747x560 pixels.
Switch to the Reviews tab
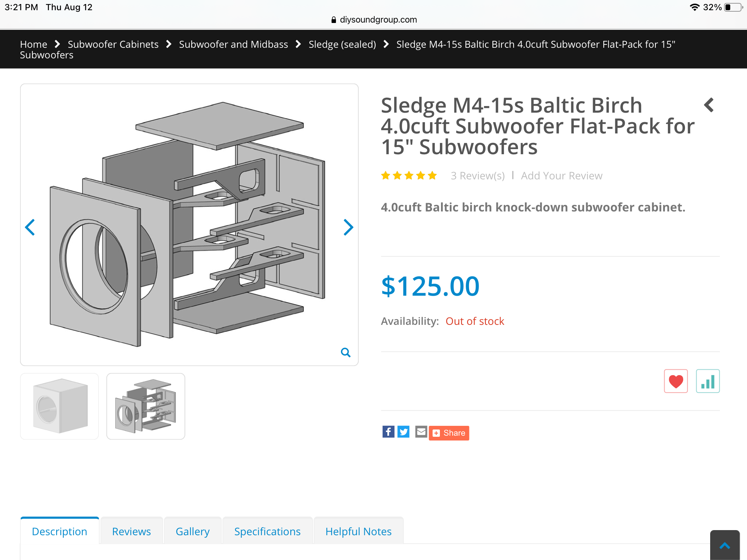click(131, 531)
